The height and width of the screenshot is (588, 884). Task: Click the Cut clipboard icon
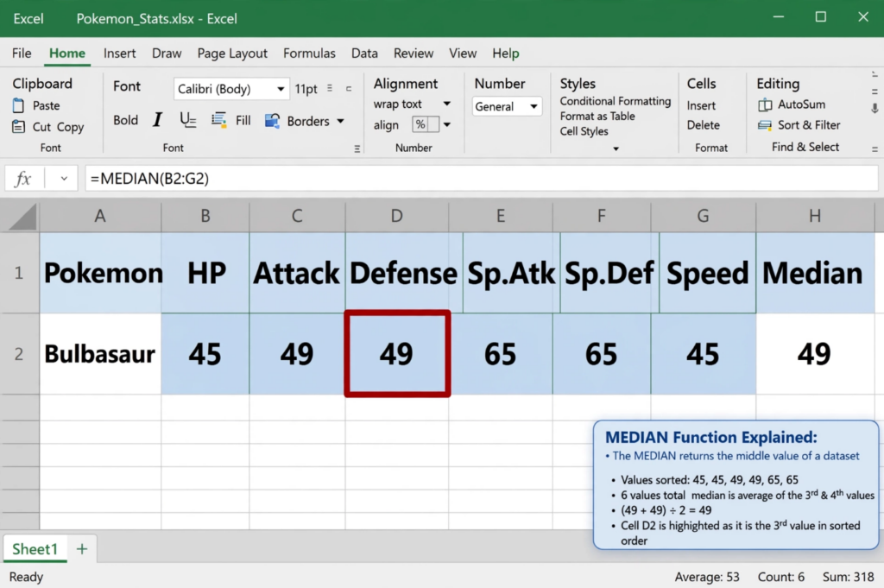pyautogui.click(x=19, y=126)
